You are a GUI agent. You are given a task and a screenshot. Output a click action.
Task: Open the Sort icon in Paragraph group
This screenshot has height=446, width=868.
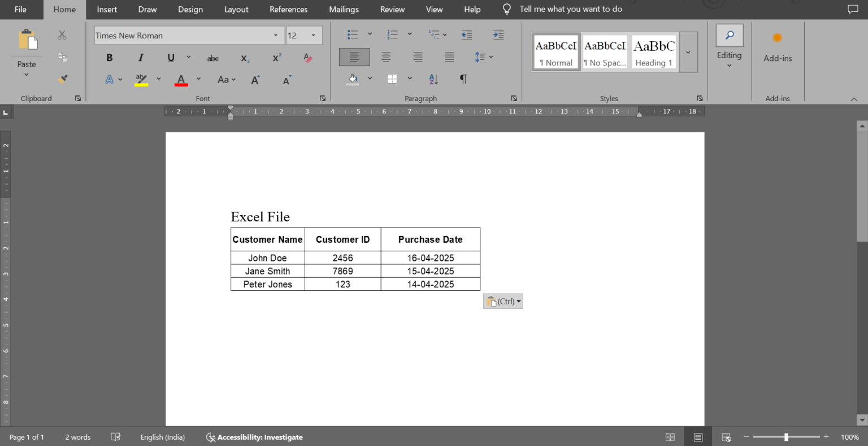(433, 79)
